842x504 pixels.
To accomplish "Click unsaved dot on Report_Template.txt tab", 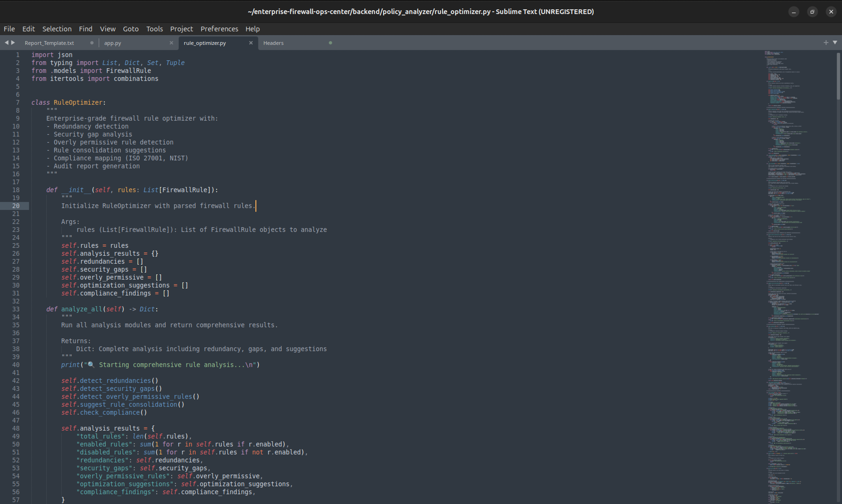I will tap(92, 43).
